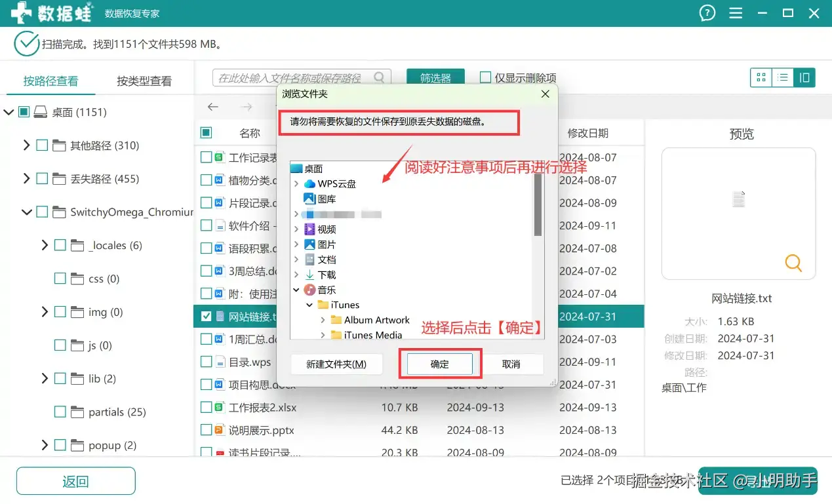Viewport: 832px width, 504px height.
Task: Switch to list view mode
Action: pos(782,77)
